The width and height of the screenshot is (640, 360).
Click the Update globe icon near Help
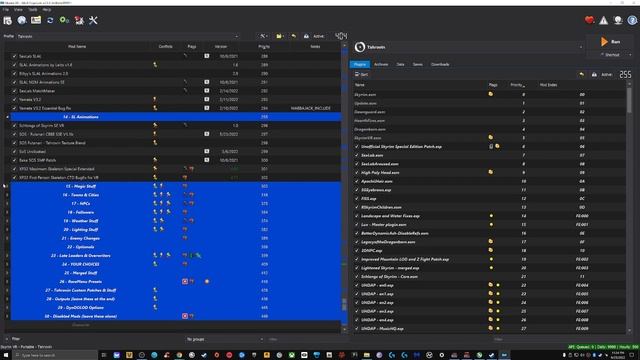pyautogui.click(x=618, y=20)
